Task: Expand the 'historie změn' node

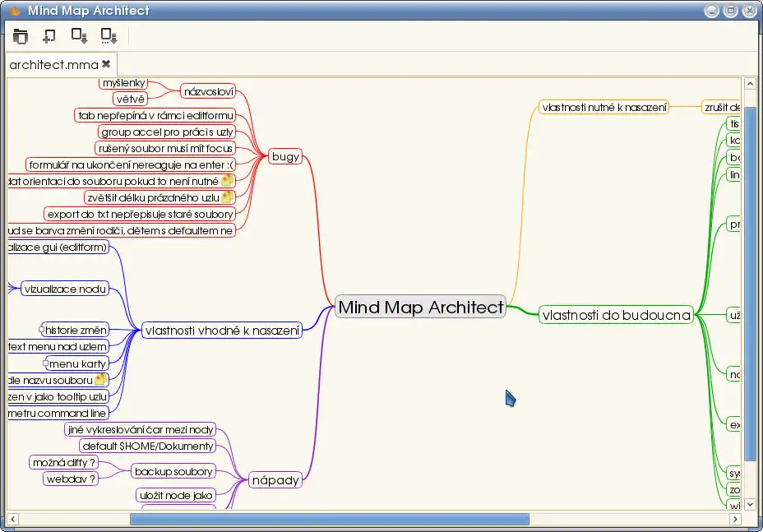Action: [x=41, y=330]
